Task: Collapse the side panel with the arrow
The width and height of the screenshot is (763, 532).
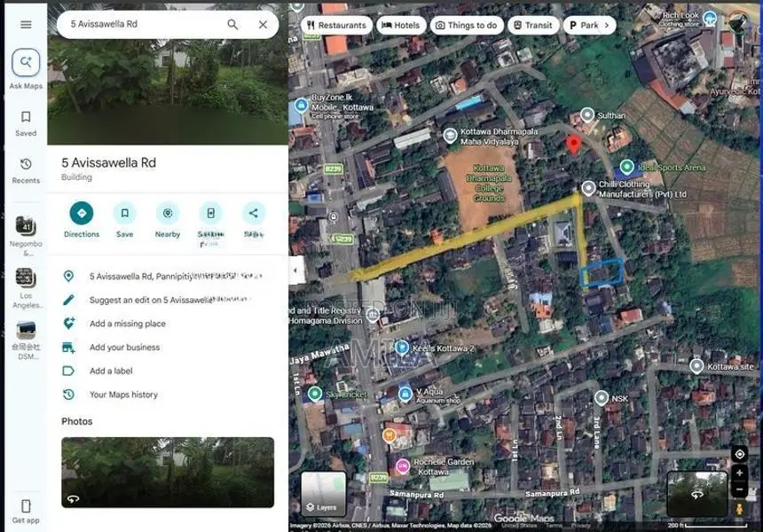Action: pos(295,270)
